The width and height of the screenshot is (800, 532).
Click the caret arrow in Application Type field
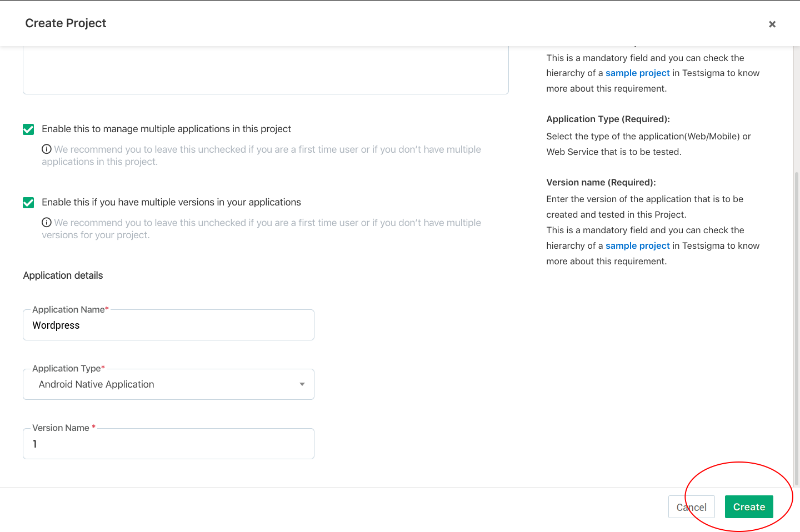coord(302,384)
